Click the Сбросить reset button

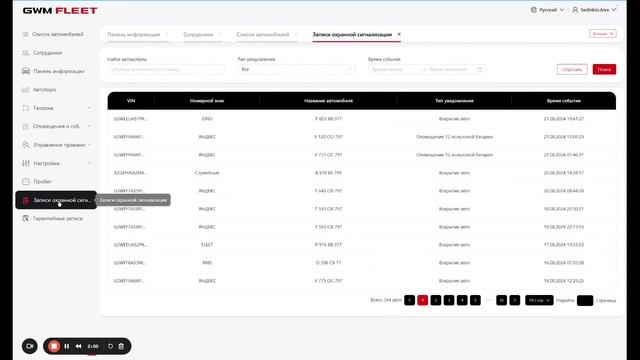click(x=572, y=69)
